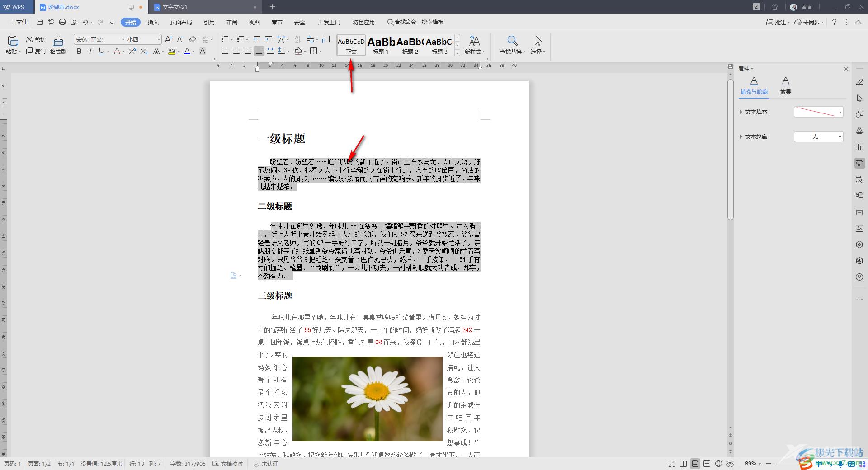Click the Superscript X² icon

pos(132,51)
